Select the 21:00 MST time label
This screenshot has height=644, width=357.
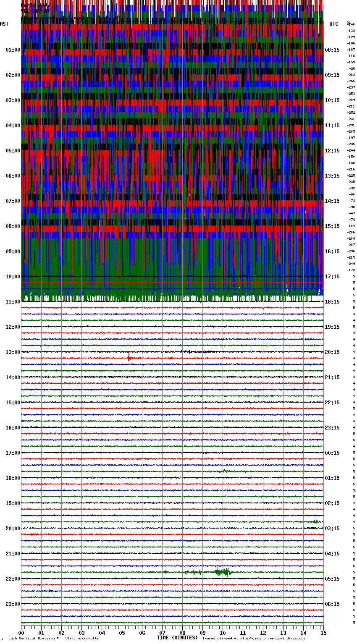pos(13,554)
